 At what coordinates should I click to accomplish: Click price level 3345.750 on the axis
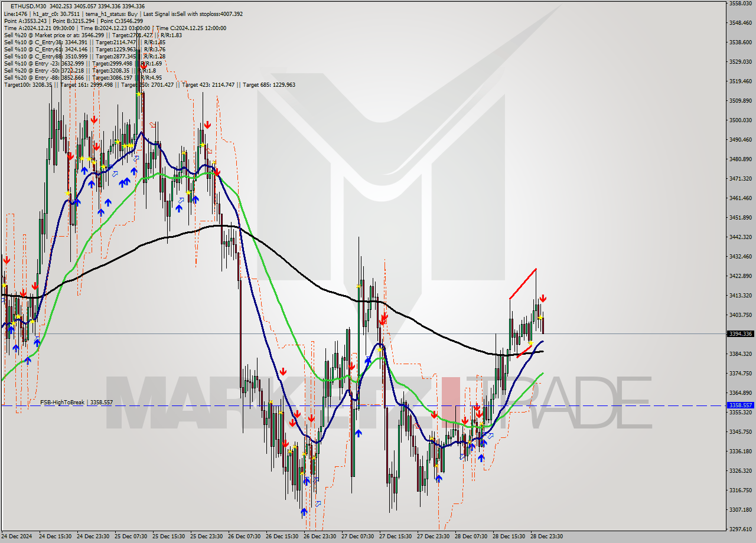pos(740,431)
